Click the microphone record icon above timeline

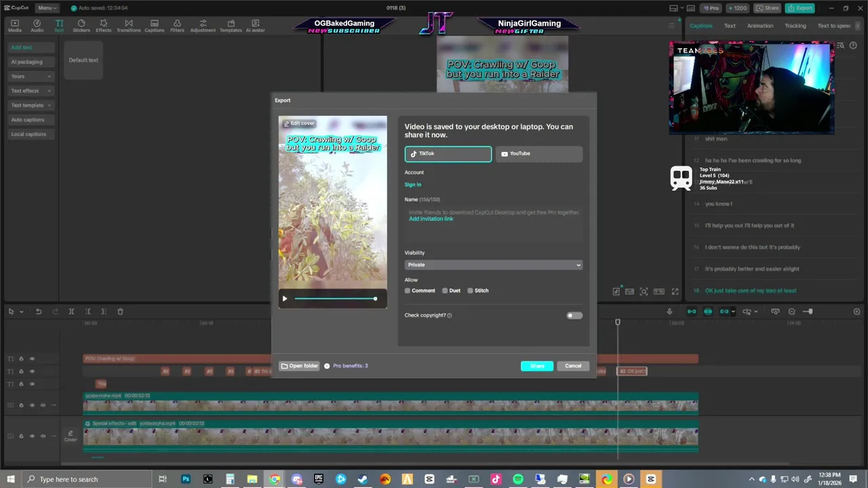pos(669,312)
